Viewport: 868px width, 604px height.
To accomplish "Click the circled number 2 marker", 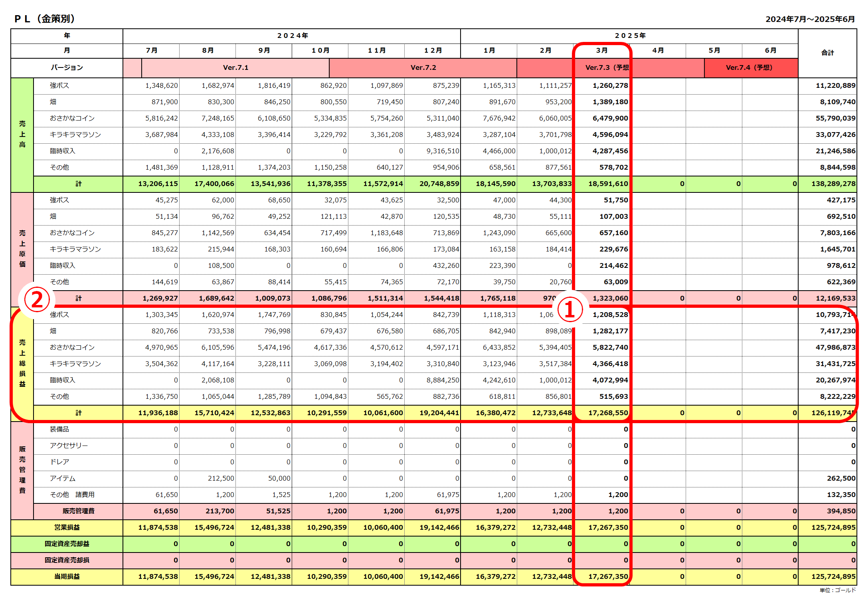I will tap(37, 300).
